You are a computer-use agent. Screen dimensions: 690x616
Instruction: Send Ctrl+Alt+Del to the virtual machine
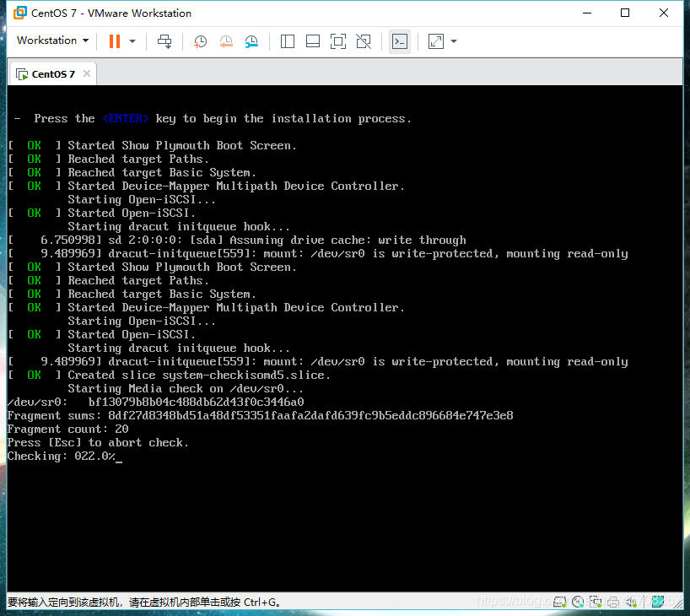[164, 41]
